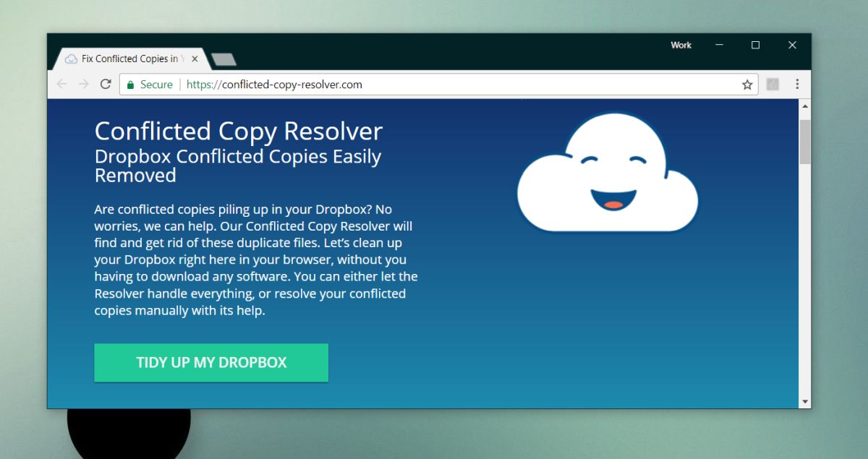Click the browser forward arrow
This screenshot has width=868, height=459.
pyautogui.click(x=84, y=85)
